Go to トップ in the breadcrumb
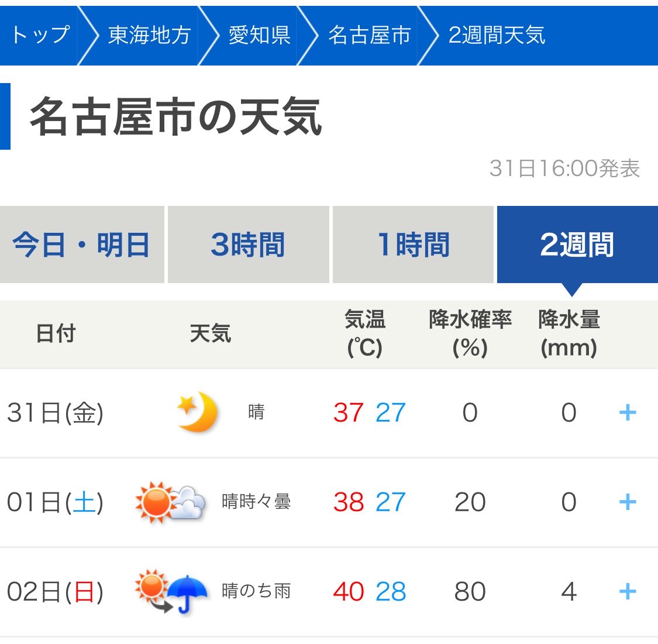The width and height of the screenshot is (658, 644). [40, 35]
